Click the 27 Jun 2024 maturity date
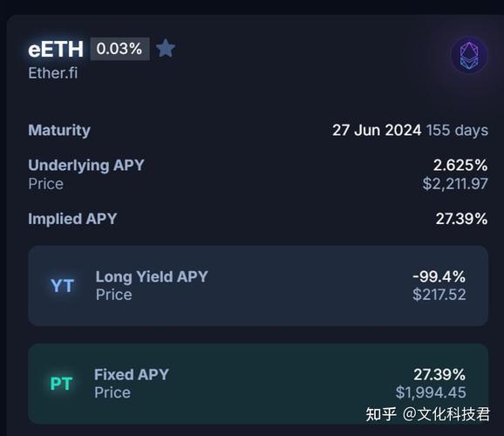Image resolution: width=504 pixels, height=436 pixels. [377, 130]
